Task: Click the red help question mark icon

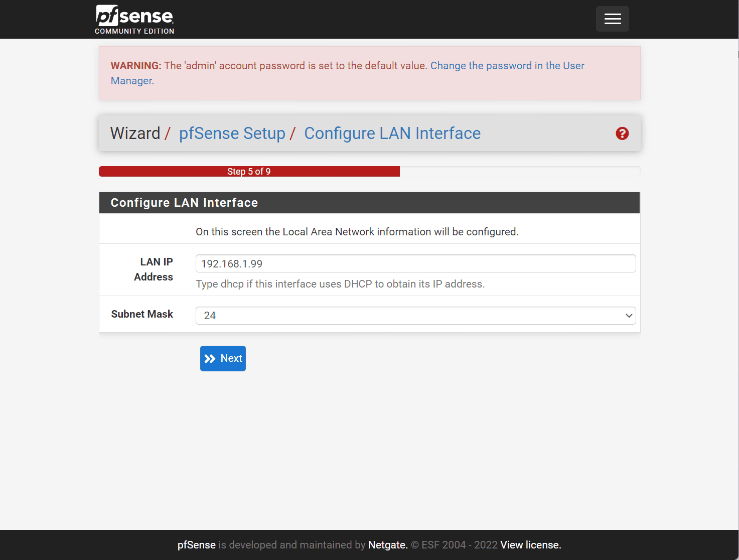Action: click(x=622, y=133)
